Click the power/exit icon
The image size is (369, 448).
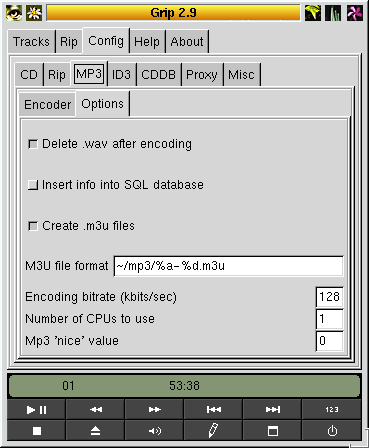(332, 431)
